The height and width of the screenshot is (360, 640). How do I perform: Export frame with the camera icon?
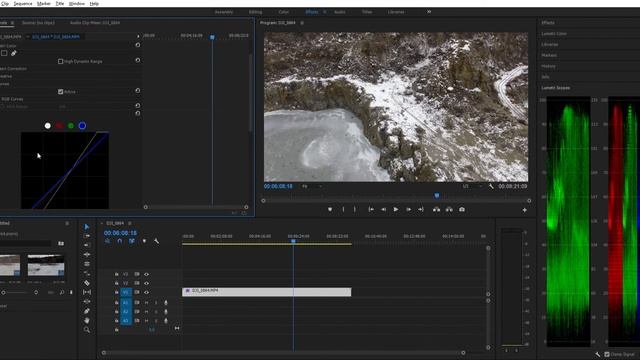click(462, 209)
